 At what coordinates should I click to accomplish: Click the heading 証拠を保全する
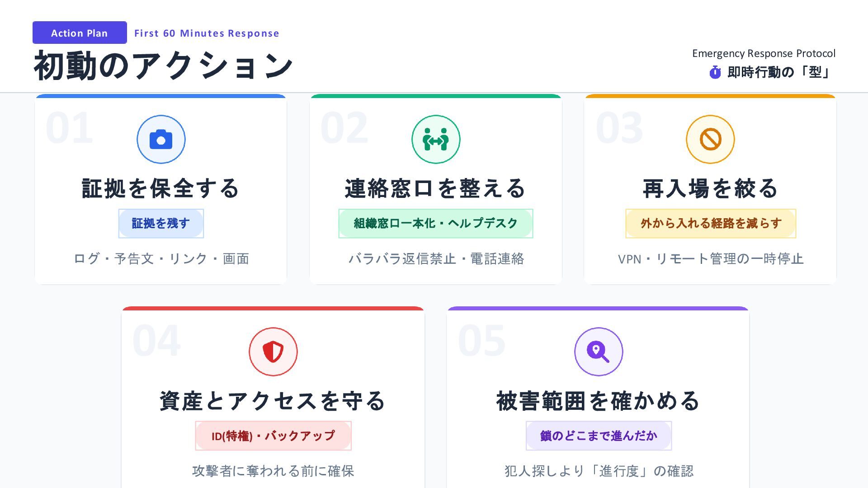pos(161,188)
